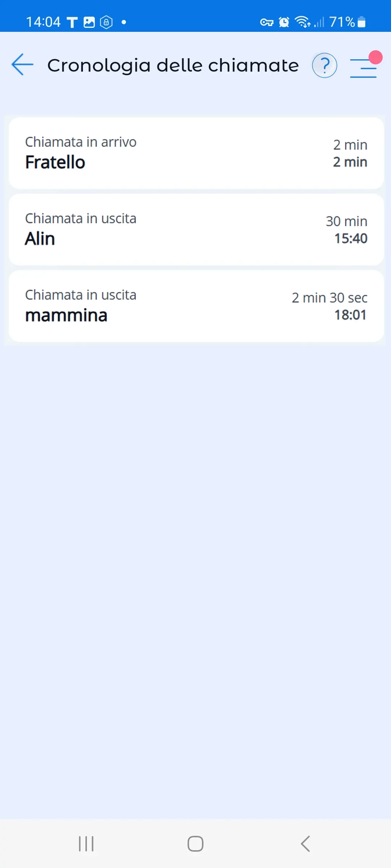Tap the battery status icon

361,22
